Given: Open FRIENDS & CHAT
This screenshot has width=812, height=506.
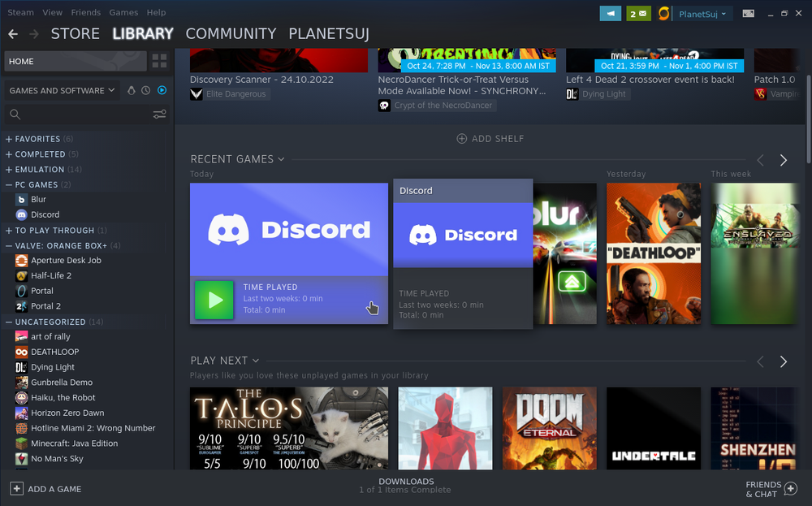Looking at the screenshot, I should pos(771,489).
